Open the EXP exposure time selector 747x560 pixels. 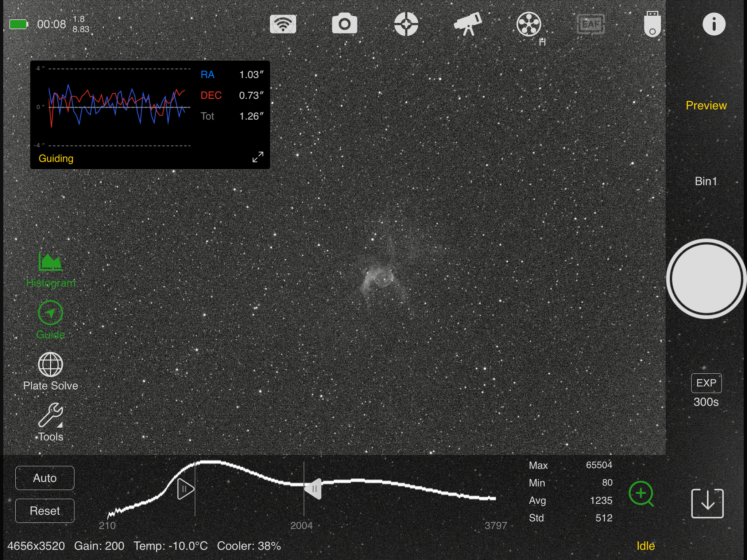click(x=706, y=383)
